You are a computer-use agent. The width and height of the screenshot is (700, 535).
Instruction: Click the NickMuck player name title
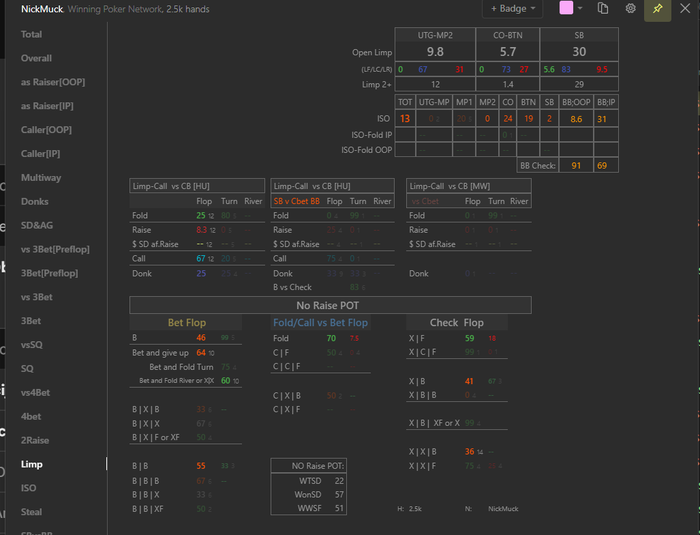42,9
